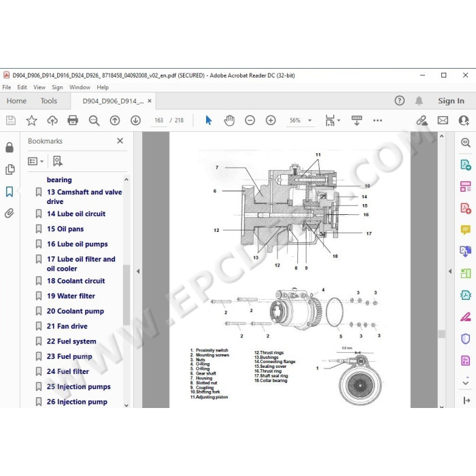Add the star bookmark in toolbar
The height and width of the screenshot is (476, 476).
(x=31, y=120)
